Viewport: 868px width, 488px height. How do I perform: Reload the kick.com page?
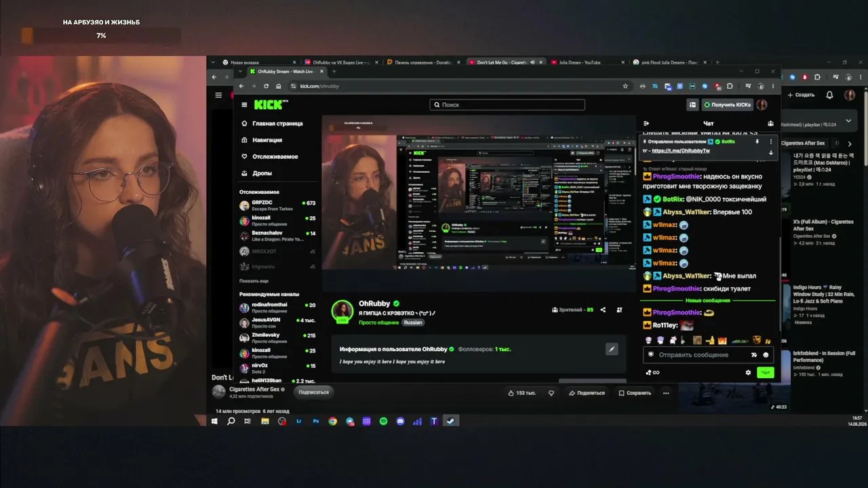266,86
